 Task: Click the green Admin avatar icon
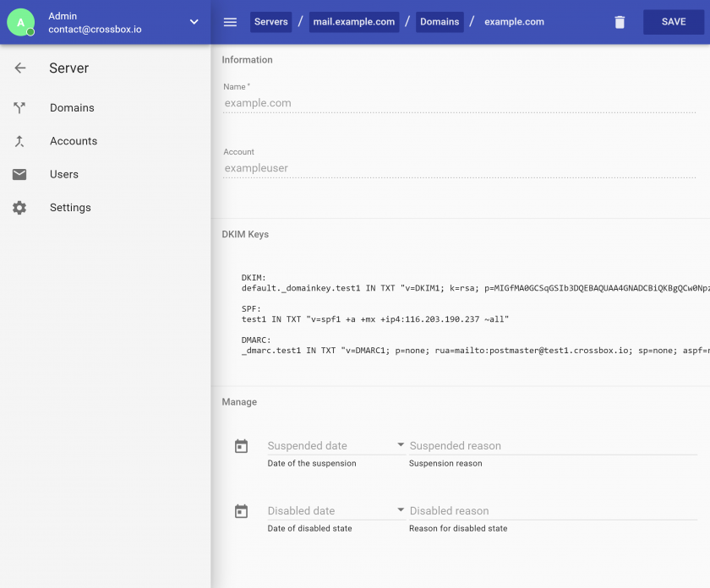click(21, 22)
